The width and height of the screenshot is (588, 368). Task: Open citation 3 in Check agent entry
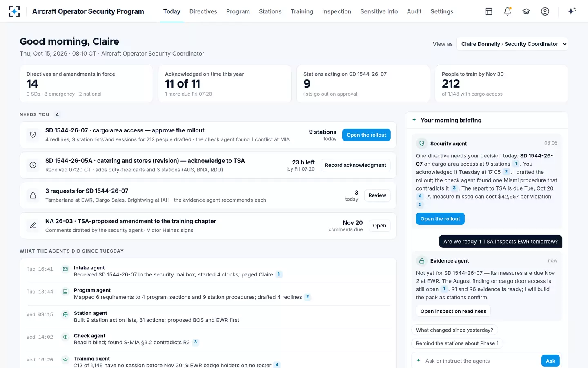coord(196,342)
